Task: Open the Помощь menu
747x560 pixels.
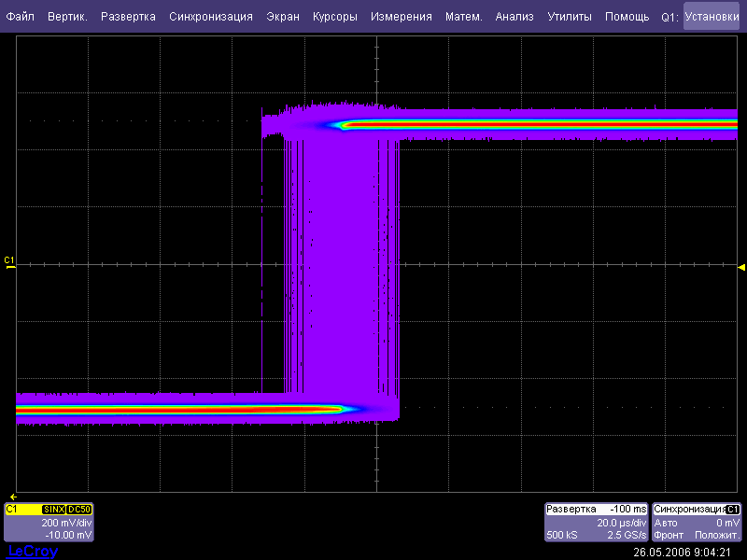Action: (627, 17)
